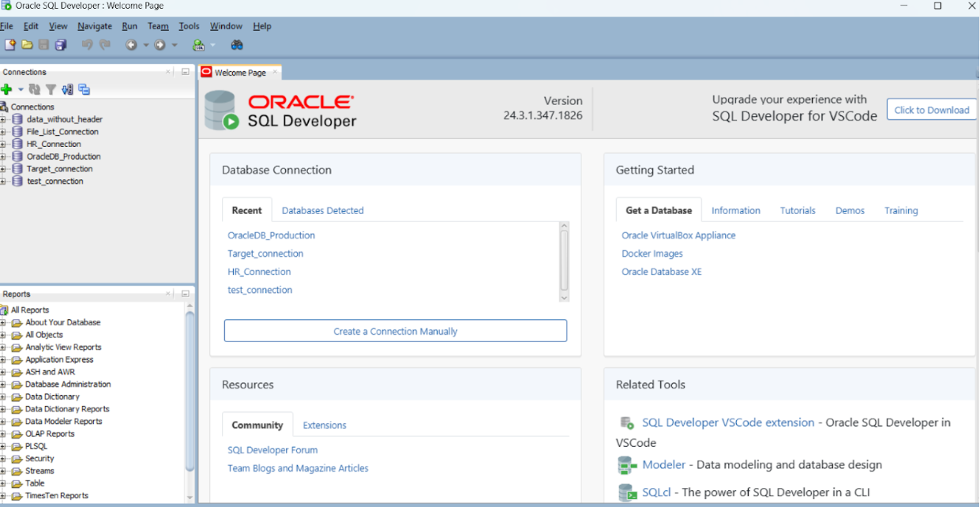The height and width of the screenshot is (507, 980).
Task: Add a new connection with the green plus icon
Action: pyautogui.click(x=6, y=88)
